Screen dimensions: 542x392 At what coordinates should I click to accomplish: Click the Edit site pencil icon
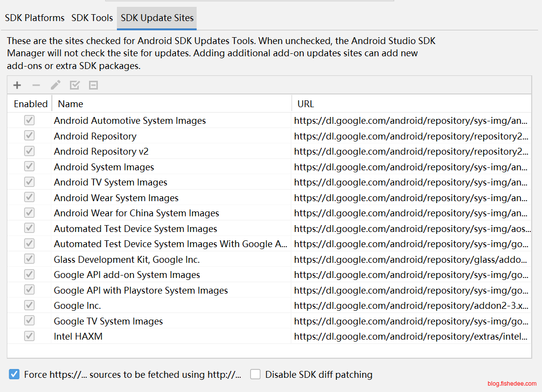55,85
